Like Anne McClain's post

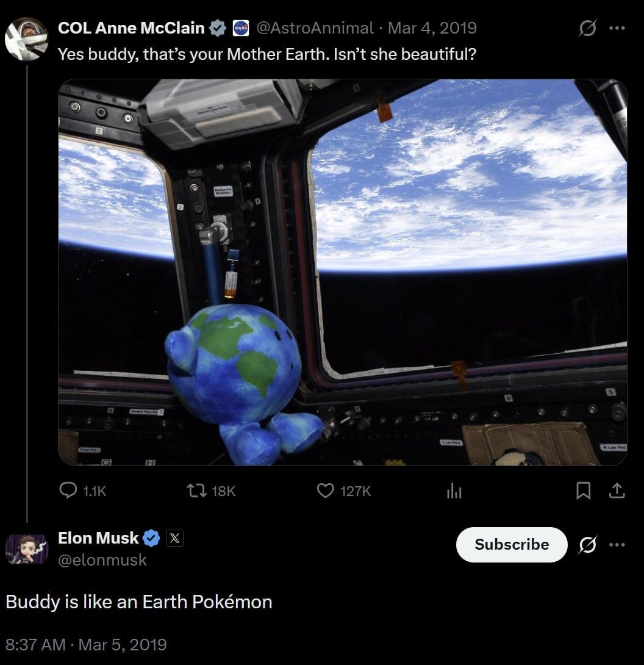(325, 491)
